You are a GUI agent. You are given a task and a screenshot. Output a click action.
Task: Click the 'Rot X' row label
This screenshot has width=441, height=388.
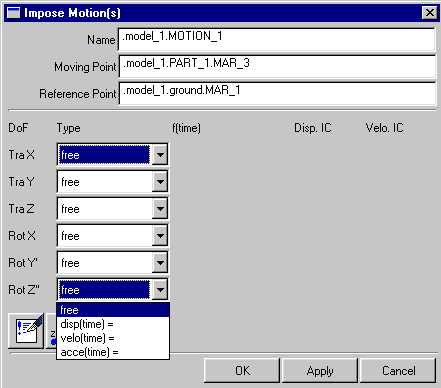(22, 236)
